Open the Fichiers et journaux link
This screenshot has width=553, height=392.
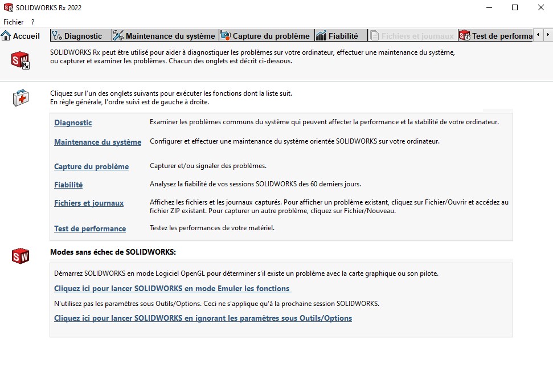tap(89, 203)
